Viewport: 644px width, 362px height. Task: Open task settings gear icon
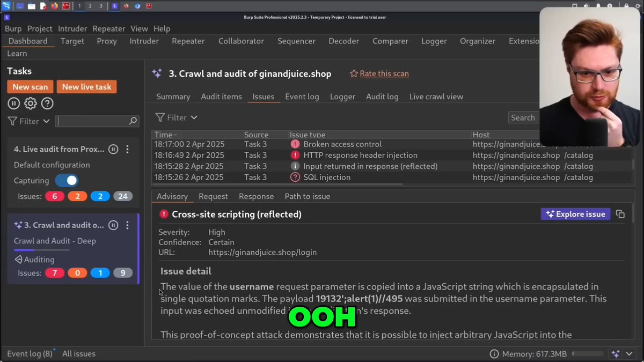pyautogui.click(x=31, y=104)
